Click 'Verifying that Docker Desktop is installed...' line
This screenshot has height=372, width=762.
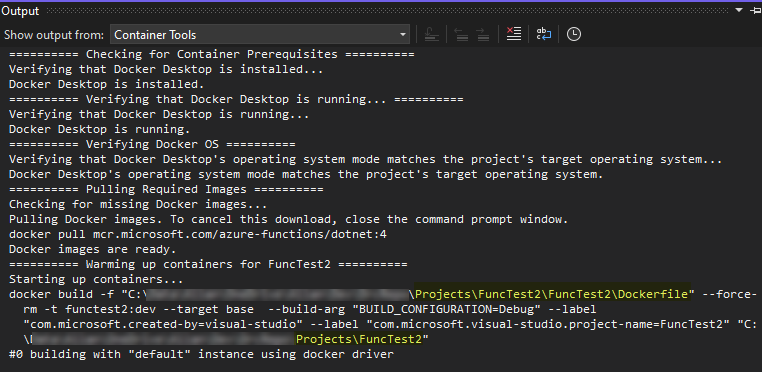[x=166, y=69]
